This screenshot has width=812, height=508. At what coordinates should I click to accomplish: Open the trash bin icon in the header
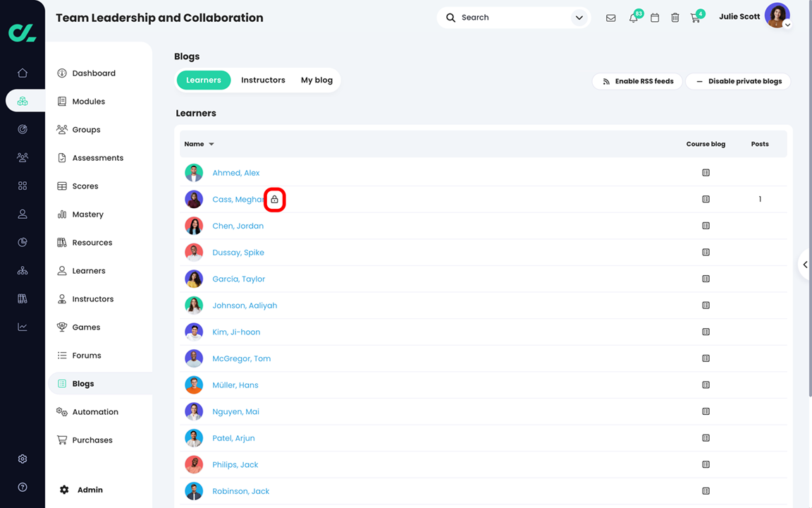click(675, 18)
